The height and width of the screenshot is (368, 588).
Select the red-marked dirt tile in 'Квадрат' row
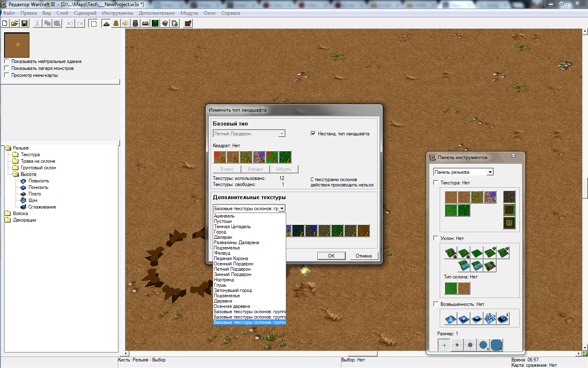click(220, 157)
